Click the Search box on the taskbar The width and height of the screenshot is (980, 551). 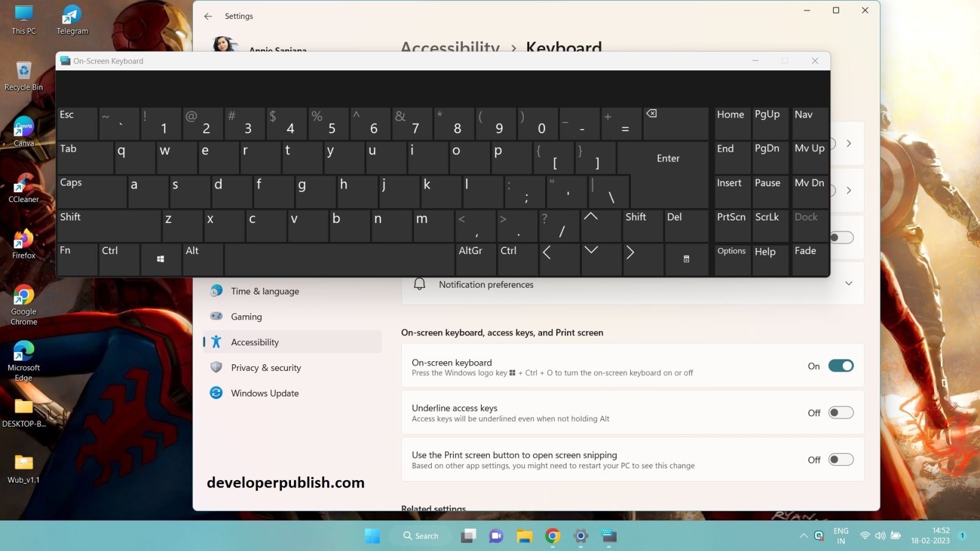tap(421, 535)
